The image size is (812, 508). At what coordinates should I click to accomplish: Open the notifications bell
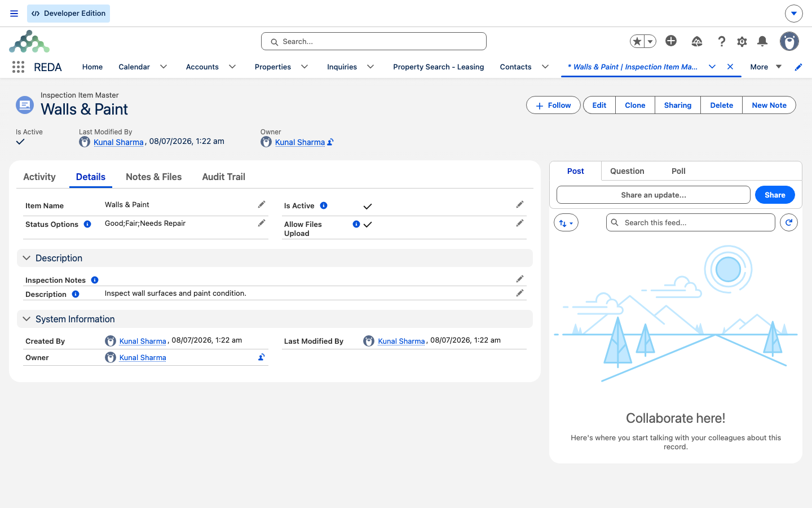click(762, 41)
